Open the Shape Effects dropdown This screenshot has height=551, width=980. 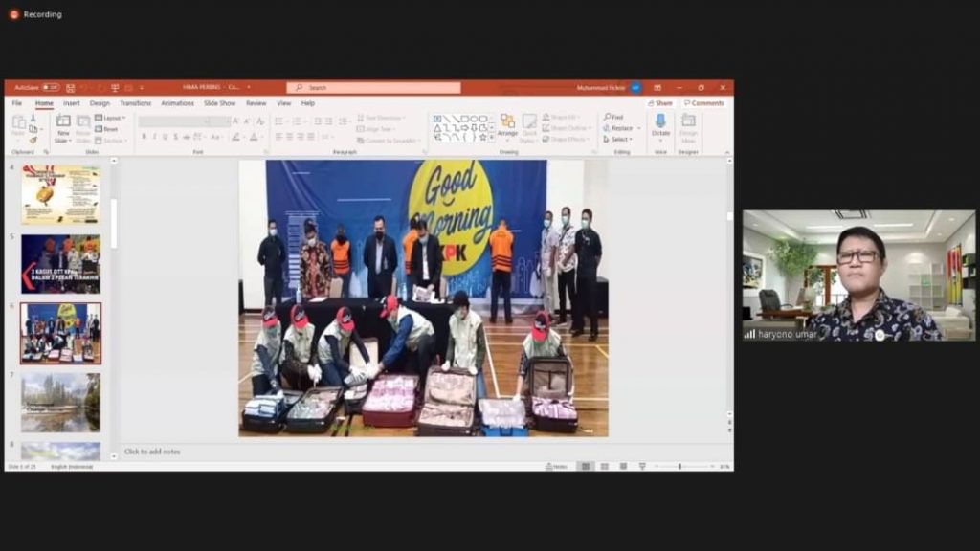tap(565, 140)
